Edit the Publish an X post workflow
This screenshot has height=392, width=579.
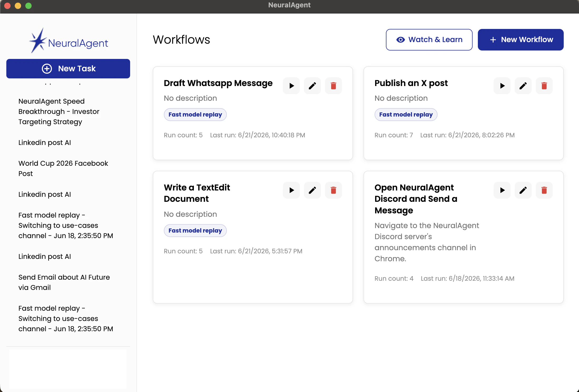coord(523,86)
